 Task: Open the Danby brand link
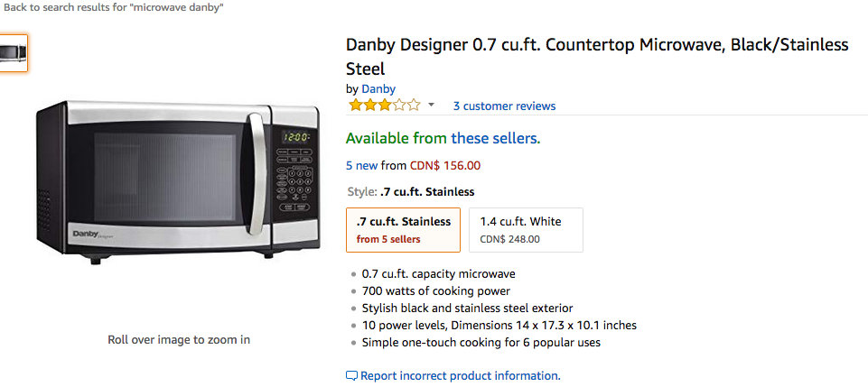[x=378, y=88]
